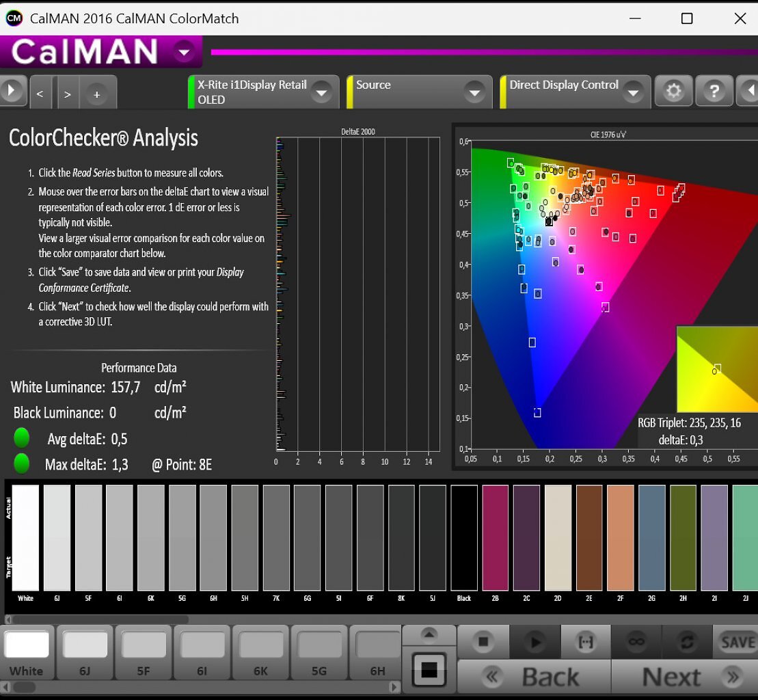
Task: Click the CIE 1976 u'v' chromaticity chart
Action: pos(614,295)
